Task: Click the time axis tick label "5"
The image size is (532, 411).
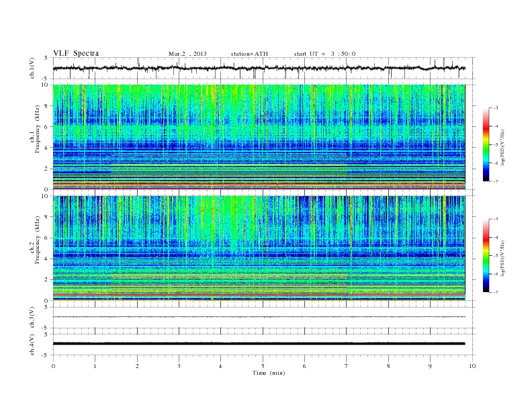Action: pyautogui.click(x=263, y=366)
